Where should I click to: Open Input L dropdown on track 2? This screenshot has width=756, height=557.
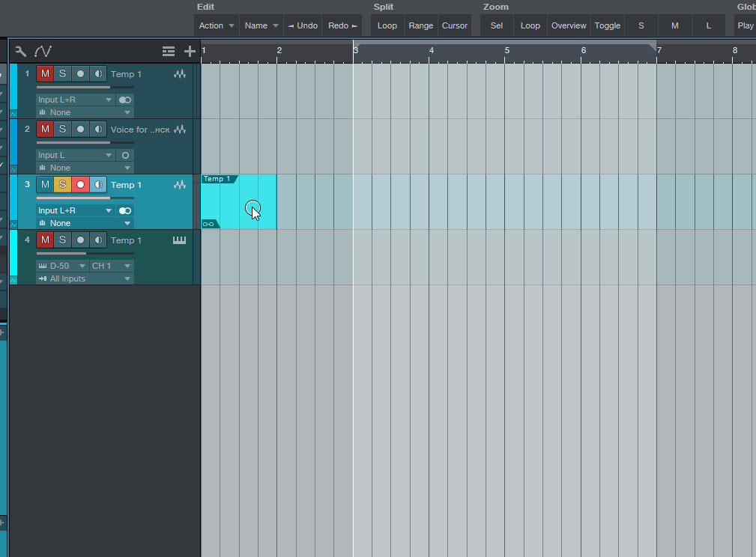[75, 155]
